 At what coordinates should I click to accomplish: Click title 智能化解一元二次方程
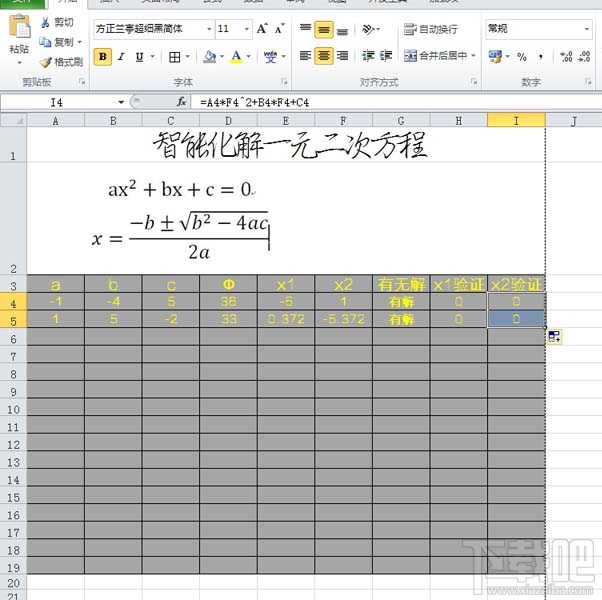(290, 146)
